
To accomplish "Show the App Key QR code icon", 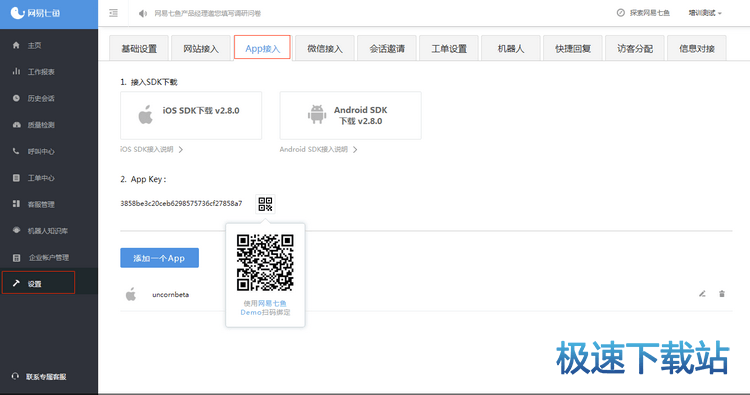I will tap(265, 204).
